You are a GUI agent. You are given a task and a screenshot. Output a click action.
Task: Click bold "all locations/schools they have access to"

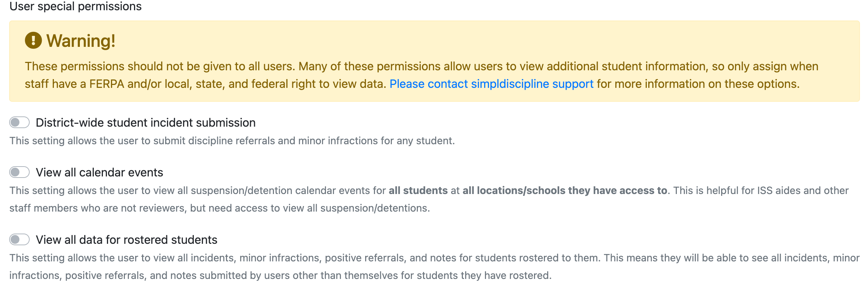click(564, 190)
